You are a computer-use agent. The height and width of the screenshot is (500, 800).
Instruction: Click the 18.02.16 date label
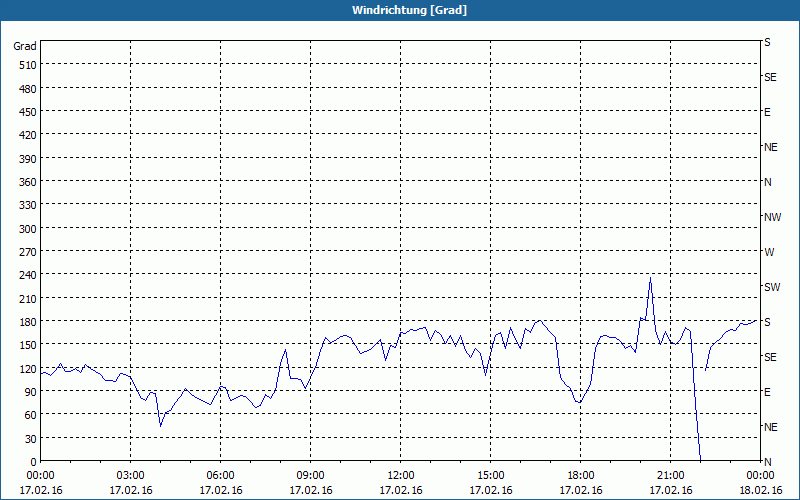(761, 490)
